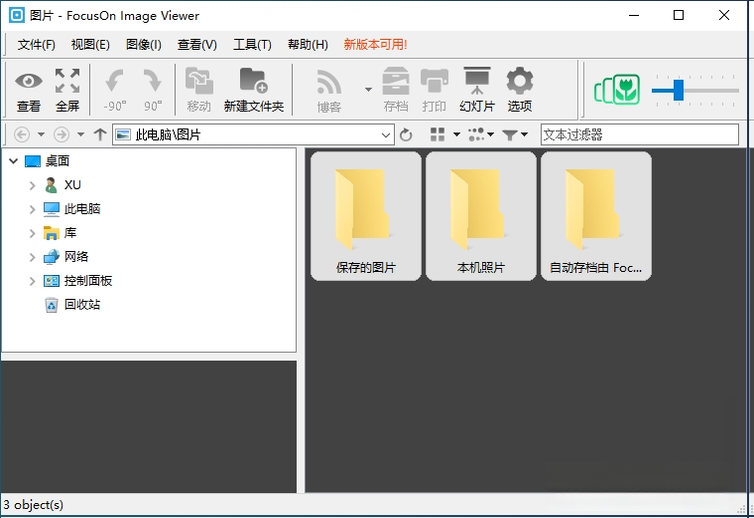Select 回收站 recycle bin in tree

82,304
